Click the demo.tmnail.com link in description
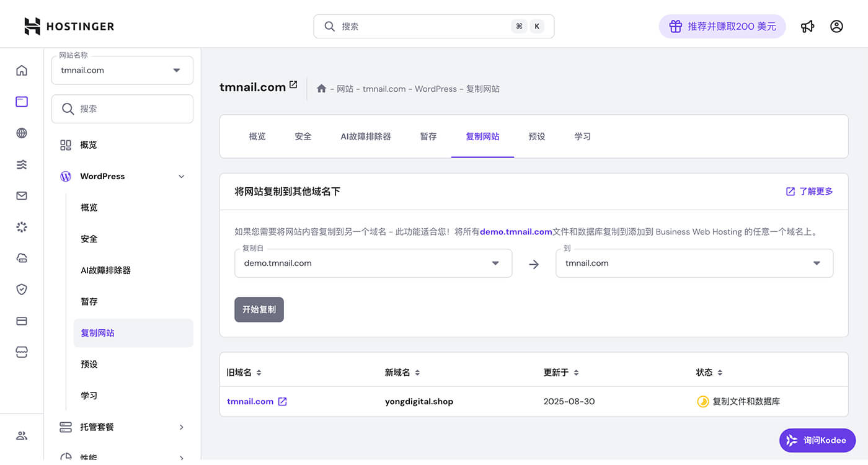The width and height of the screenshot is (868, 465). coord(516,232)
